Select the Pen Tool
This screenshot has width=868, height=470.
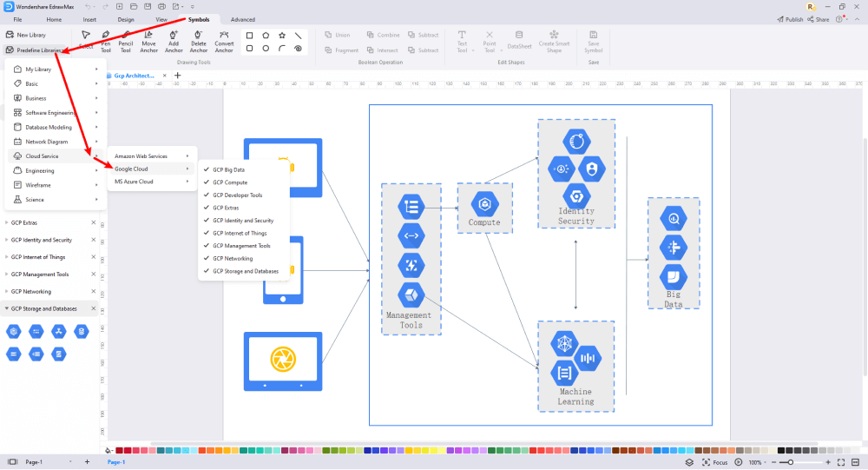point(106,42)
